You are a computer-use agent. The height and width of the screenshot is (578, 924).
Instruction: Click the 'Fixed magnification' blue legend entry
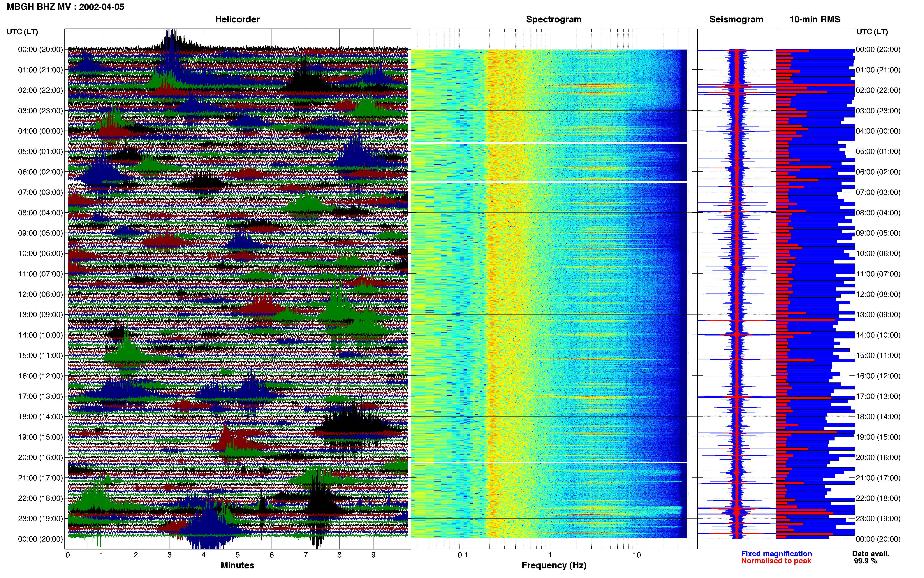776,554
